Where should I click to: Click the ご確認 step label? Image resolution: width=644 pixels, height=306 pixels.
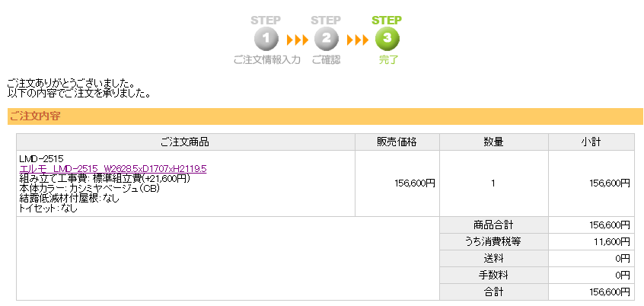point(326,60)
